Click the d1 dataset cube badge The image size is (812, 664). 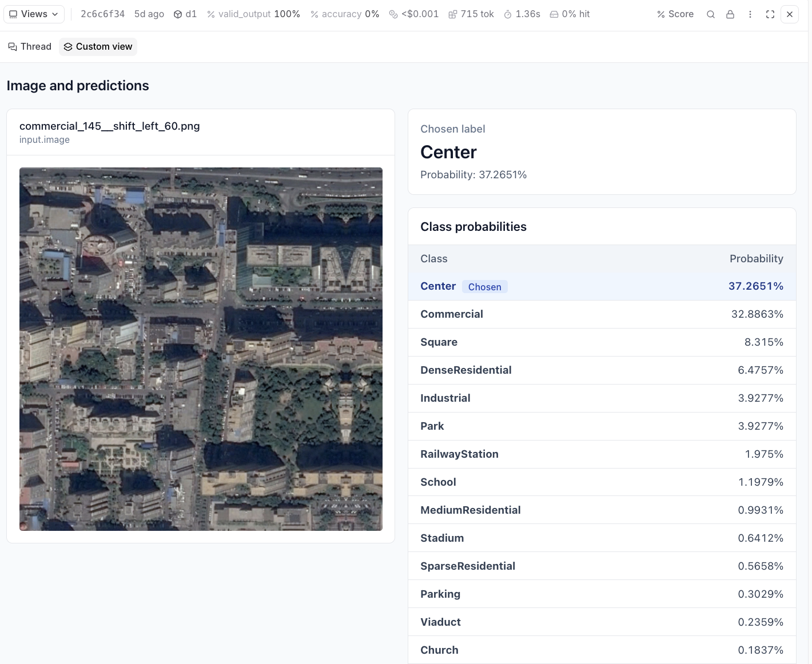click(x=185, y=14)
